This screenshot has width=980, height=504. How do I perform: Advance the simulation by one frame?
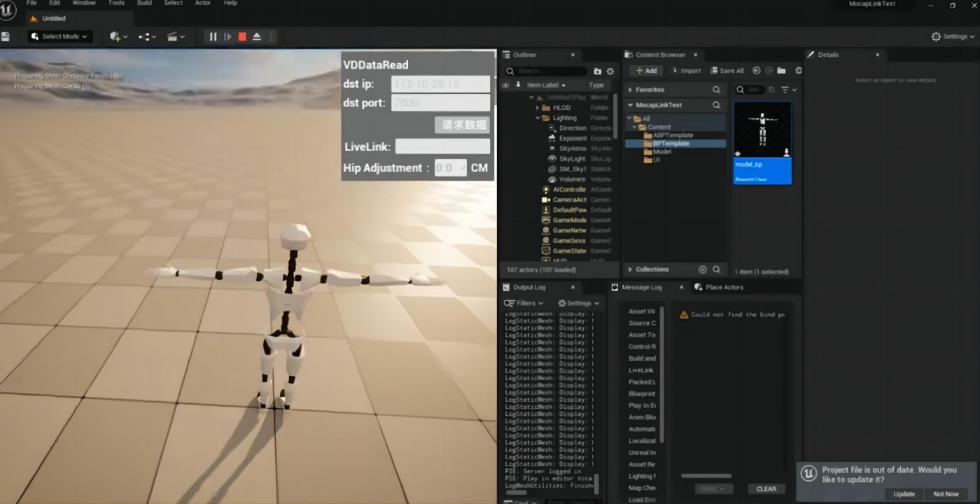(x=227, y=36)
